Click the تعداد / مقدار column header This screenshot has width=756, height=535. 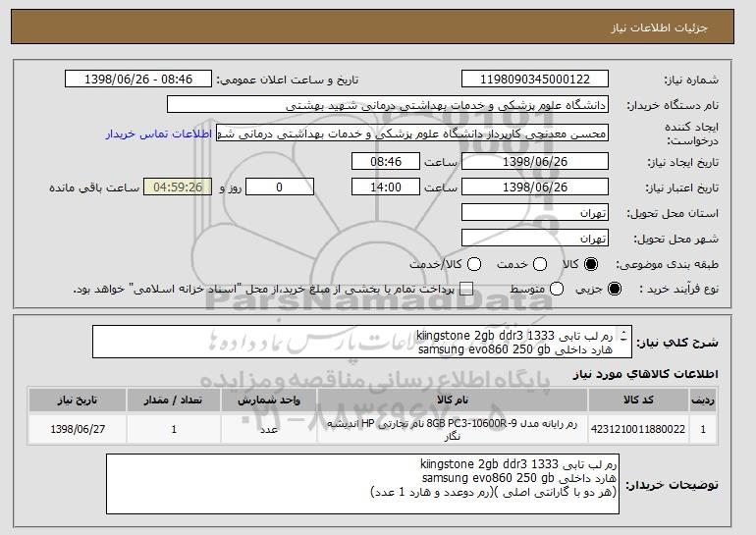coord(174,401)
